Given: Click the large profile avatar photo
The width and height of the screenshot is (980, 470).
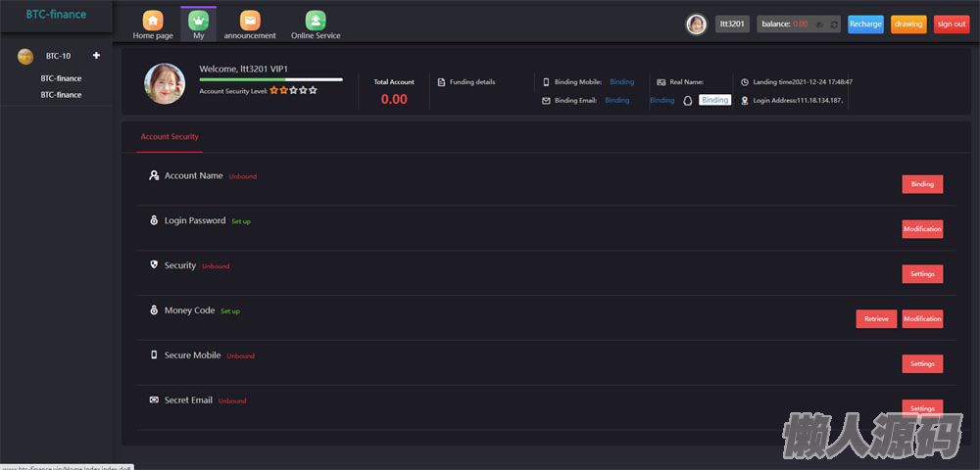Looking at the screenshot, I should click(x=165, y=84).
